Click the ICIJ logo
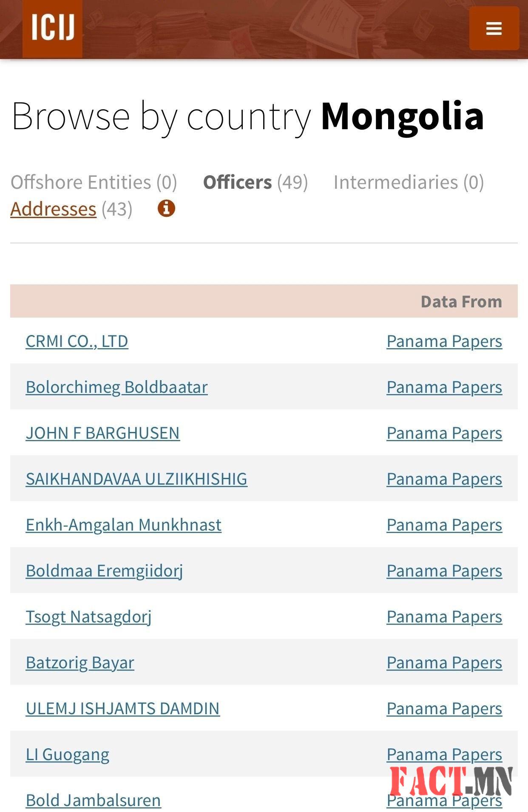The height and width of the screenshot is (812, 528). point(52,28)
